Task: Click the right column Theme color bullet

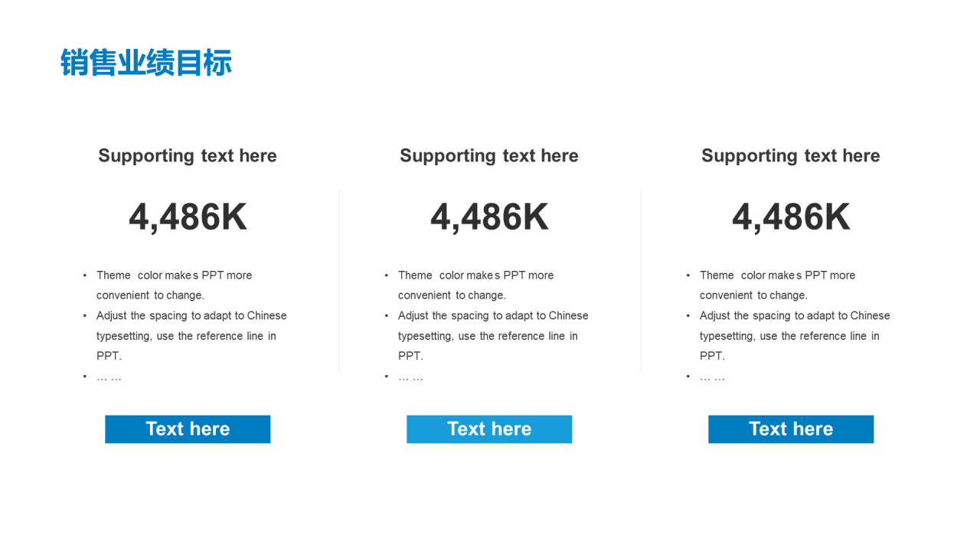Action: pyautogui.click(x=777, y=285)
